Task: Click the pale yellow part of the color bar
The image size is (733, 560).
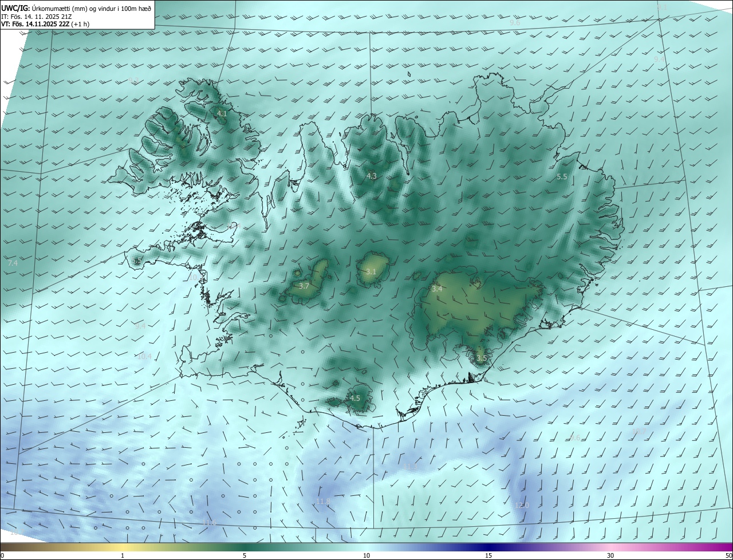Action: [x=123, y=547]
